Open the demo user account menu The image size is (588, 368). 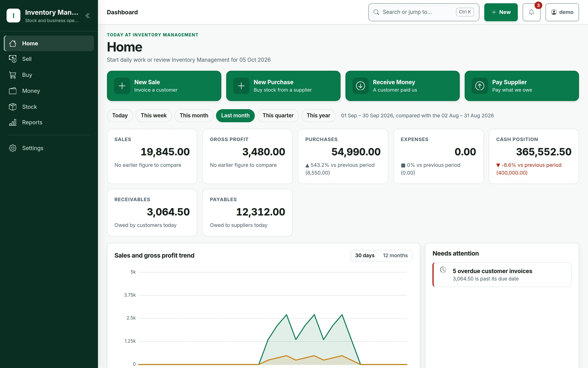[x=562, y=12]
